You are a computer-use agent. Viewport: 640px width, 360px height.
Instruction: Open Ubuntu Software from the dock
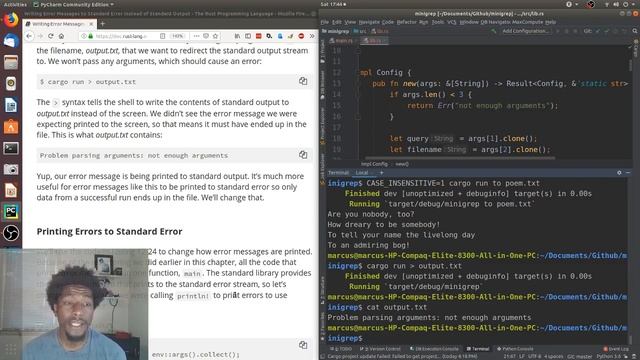11,127
